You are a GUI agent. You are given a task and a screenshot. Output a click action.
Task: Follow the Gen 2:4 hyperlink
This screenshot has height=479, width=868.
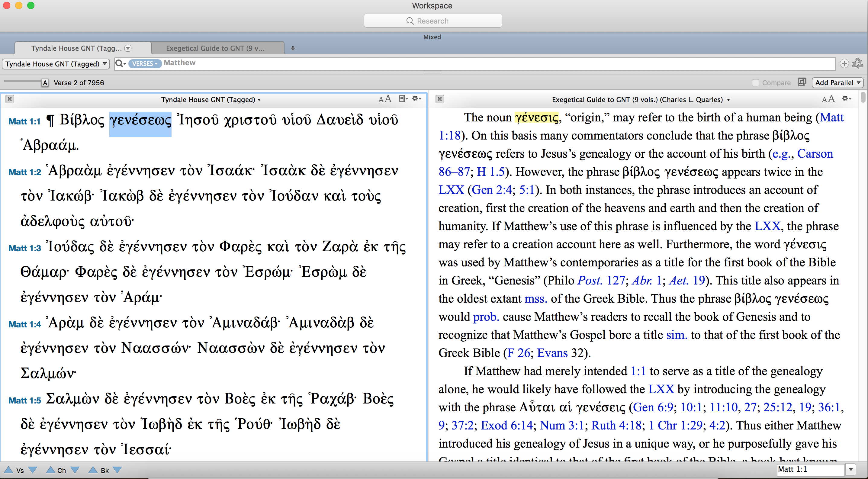click(492, 190)
